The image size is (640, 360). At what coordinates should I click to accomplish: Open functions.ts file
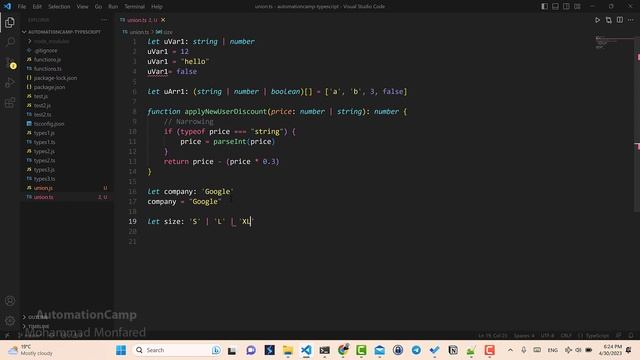click(48, 69)
